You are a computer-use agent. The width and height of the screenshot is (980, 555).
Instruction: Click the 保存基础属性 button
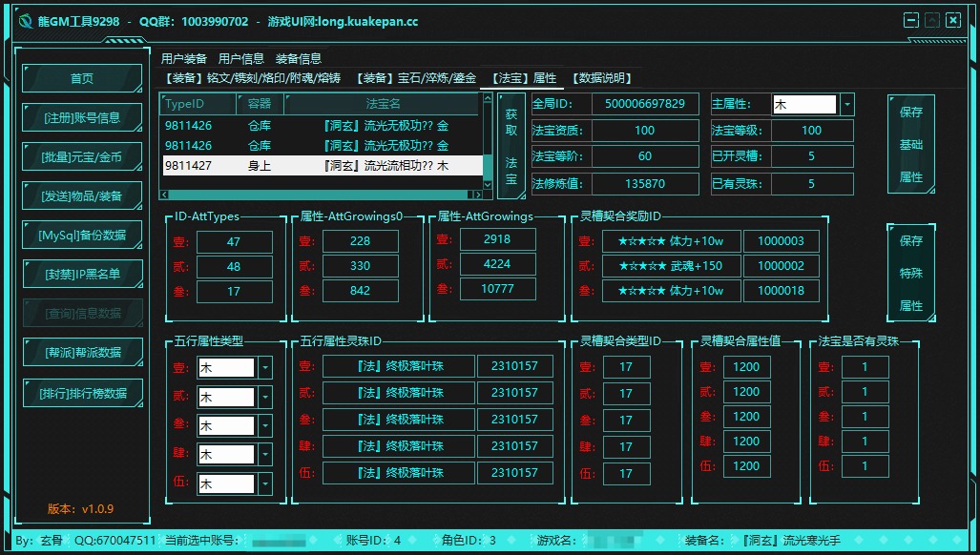tap(910, 144)
